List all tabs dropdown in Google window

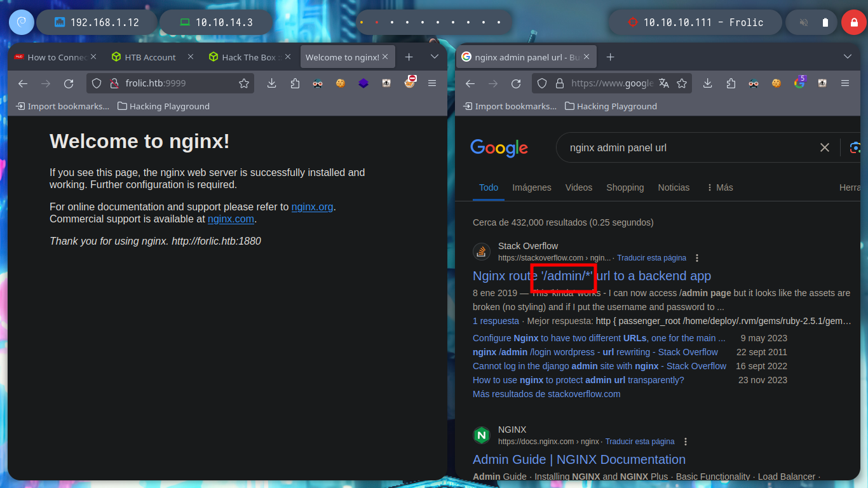(848, 57)
